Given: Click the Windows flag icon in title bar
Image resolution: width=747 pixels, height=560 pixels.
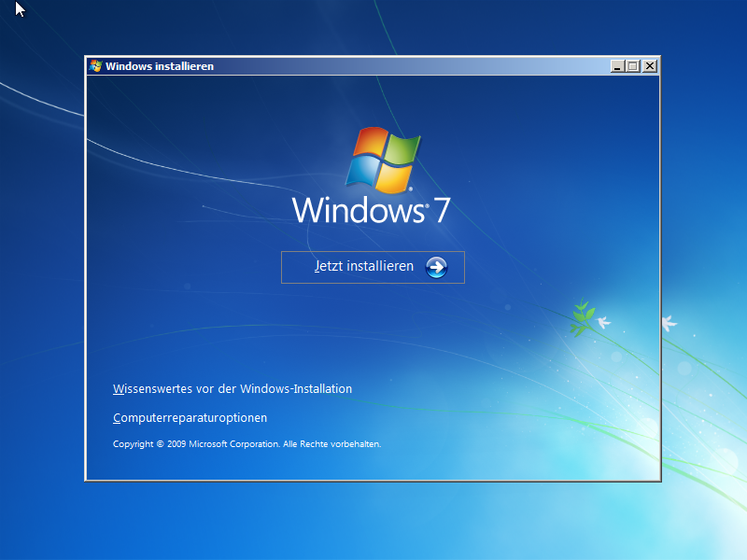Looking at the screenshot, I should pyautogui.click(x=95, y=66).
